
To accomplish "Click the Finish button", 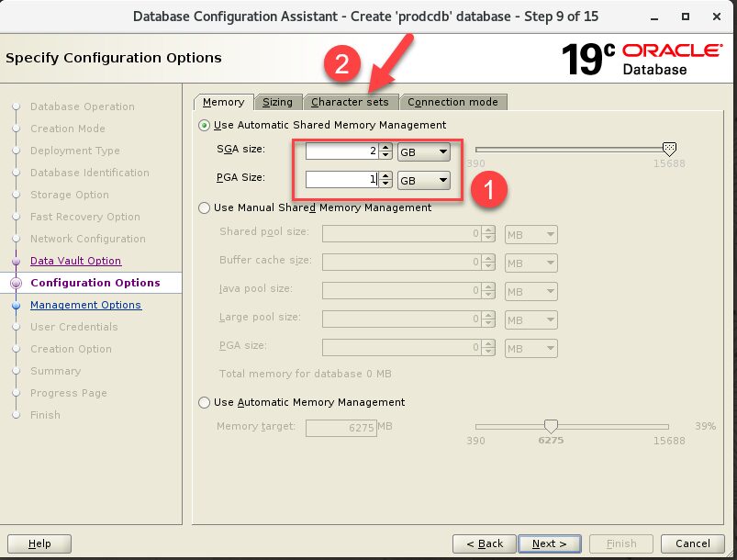I will coord(621,543).
